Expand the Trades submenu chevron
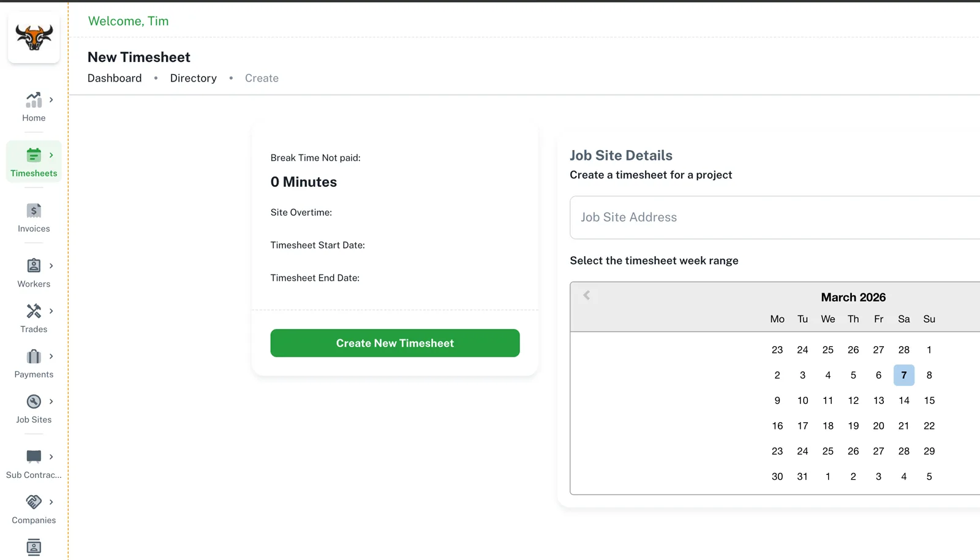Viewport: 980px width, 560px height. (51, 311)
